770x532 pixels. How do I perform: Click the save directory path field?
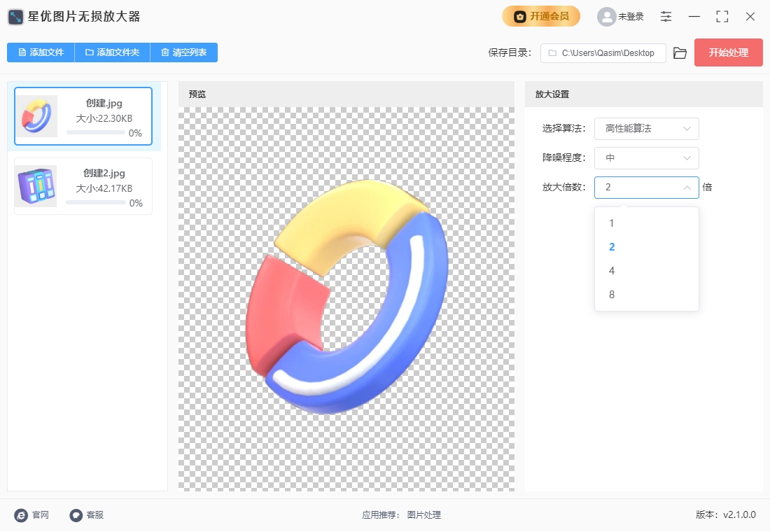coord(603,53)
